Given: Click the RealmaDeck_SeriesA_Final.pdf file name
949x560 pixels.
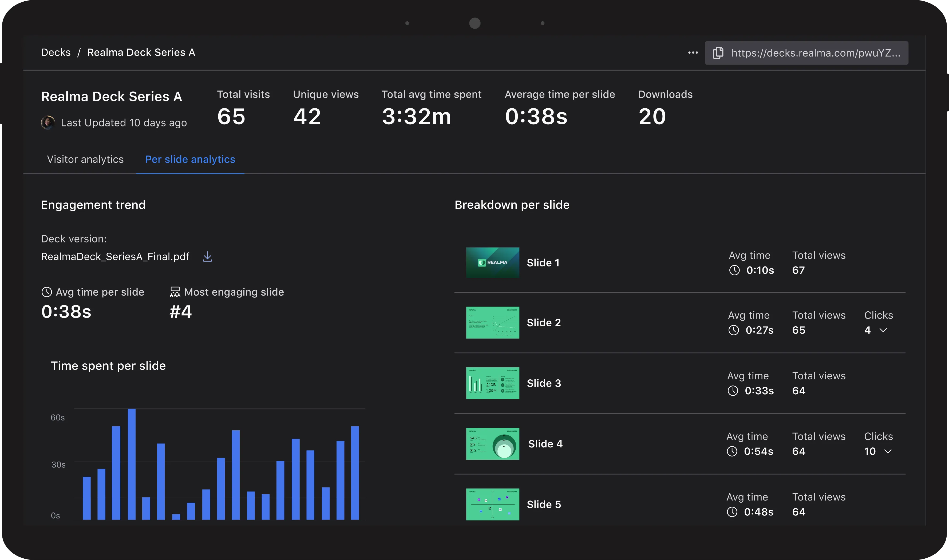Looking at the screenshot, I should [x=115, y=257].
